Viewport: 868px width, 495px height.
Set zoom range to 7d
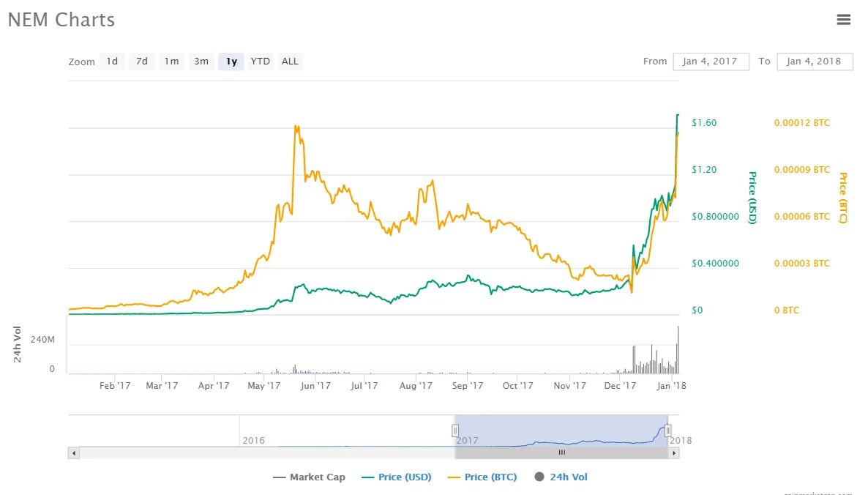click(x=142, y=62)
